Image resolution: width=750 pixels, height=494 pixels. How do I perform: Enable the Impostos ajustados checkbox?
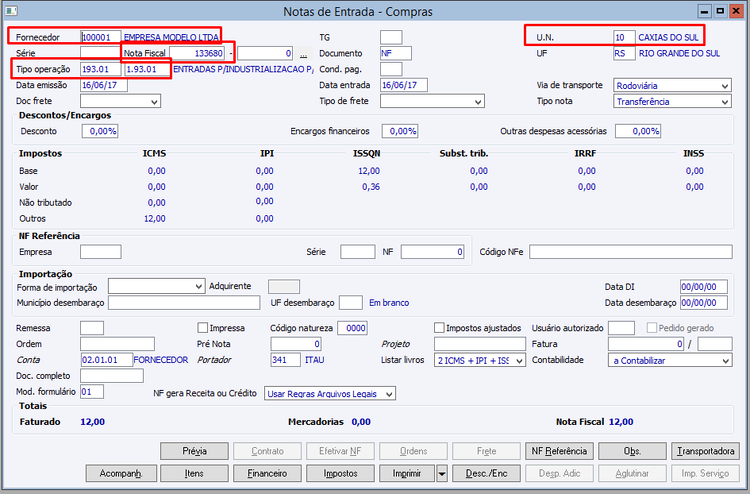pyautogui.click(x=439, y=328)
